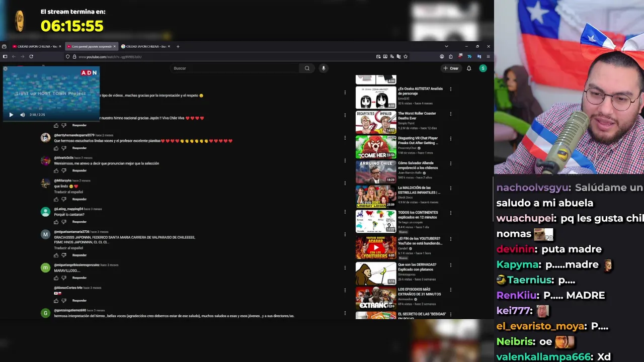Open menu for Cómo Salvador Allende video
644x362 pixels.
450,163
